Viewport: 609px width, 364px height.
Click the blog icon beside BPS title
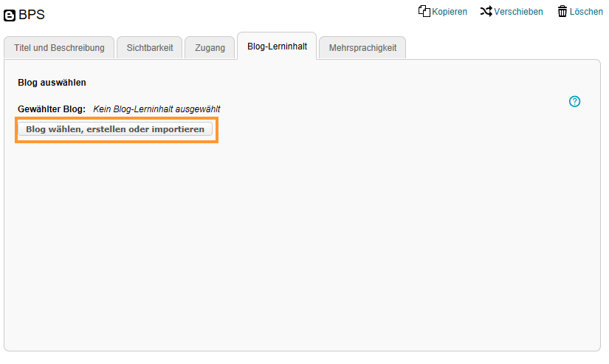click(10, 15)
